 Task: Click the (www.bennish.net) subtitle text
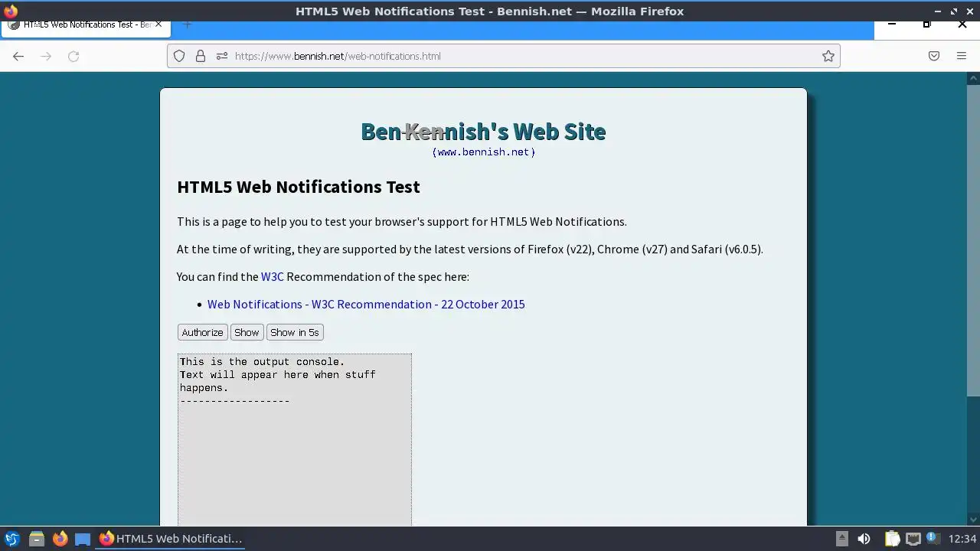[483, 152]
